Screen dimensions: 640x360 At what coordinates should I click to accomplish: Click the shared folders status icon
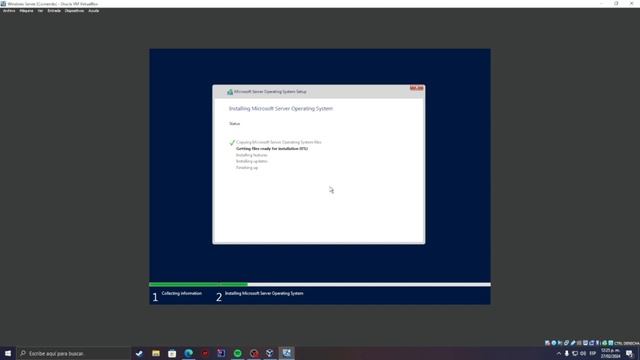(579, 343)
